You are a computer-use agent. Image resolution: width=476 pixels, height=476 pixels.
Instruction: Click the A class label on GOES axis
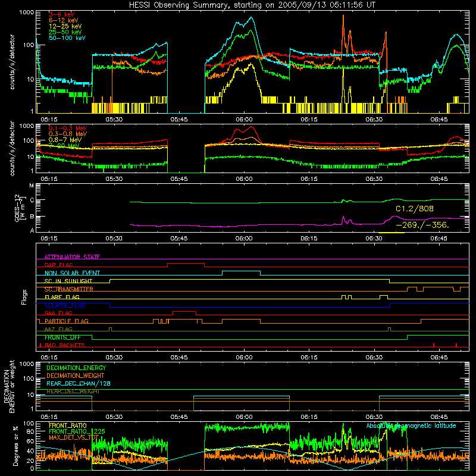pos(32,230)
